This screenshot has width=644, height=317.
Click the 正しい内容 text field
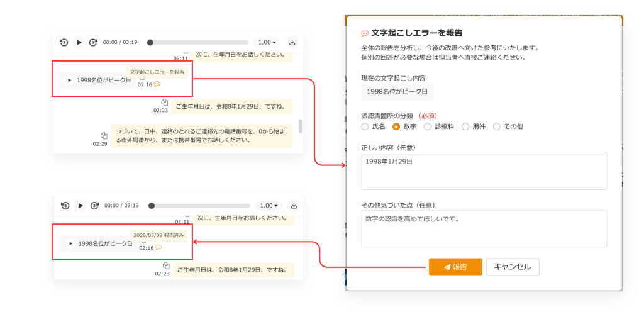point(484,170)
